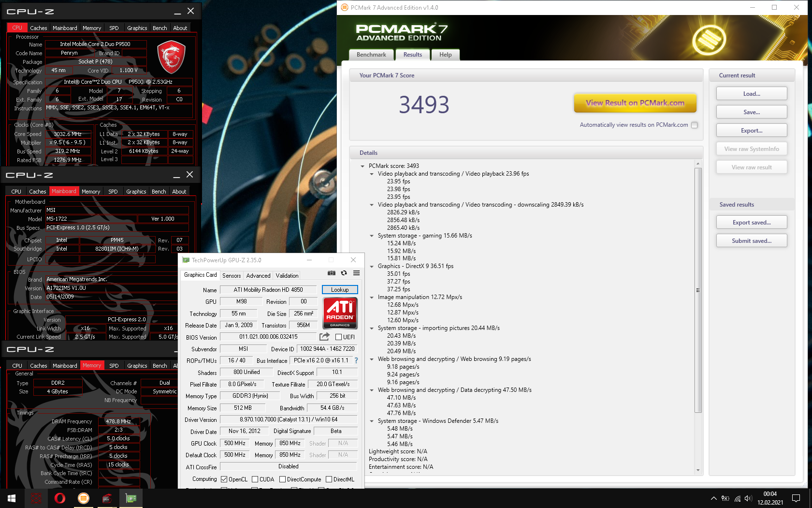This screenshot has width=812, height=508.
Task: Collapse System storage importing pictures node
Action: pyautogui.click(x=372, y=328)
